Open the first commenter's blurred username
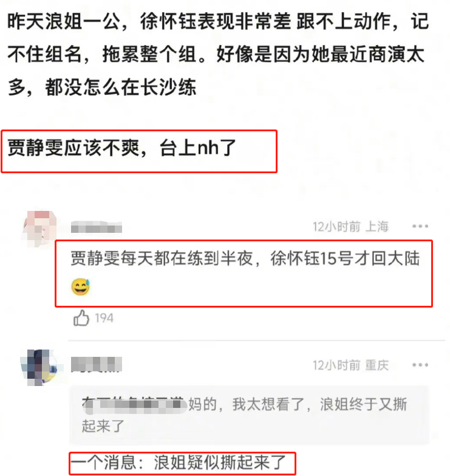Screen dimensions: 450x476 click(97, 227)
